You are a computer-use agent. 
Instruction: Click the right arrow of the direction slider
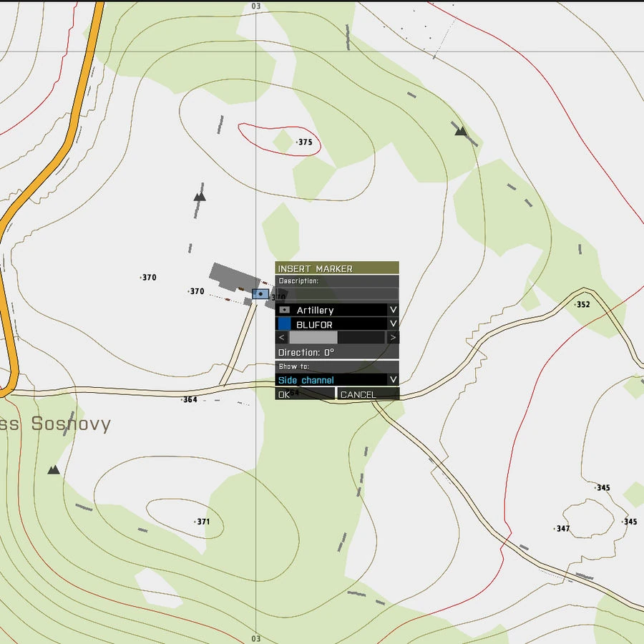[393, 338]
